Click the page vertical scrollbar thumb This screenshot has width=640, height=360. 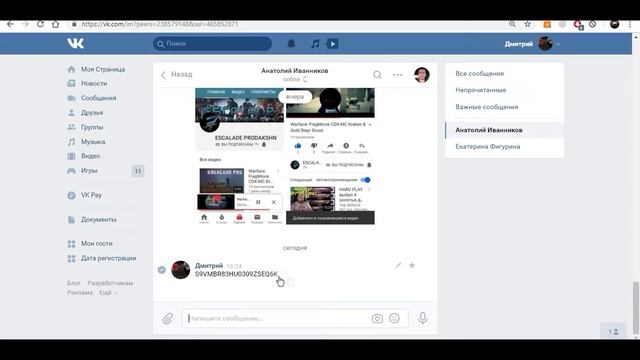[x=636, y=307]
